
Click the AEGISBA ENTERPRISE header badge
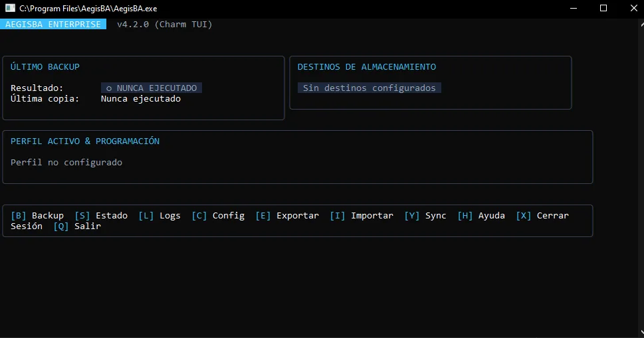(53, 24)
